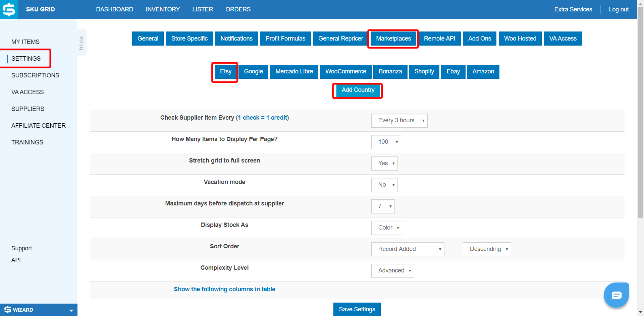
Task: Click the Save Settings button
Action: tap(357, 309)
